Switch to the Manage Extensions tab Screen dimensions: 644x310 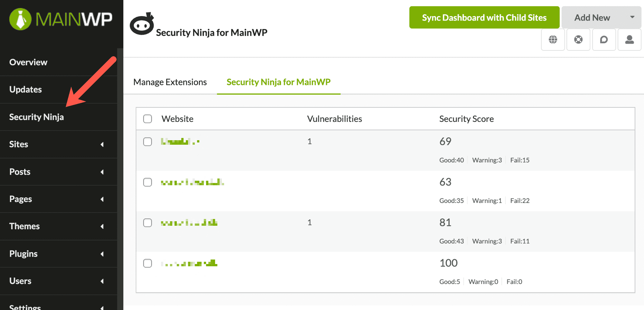click(170, 82)
